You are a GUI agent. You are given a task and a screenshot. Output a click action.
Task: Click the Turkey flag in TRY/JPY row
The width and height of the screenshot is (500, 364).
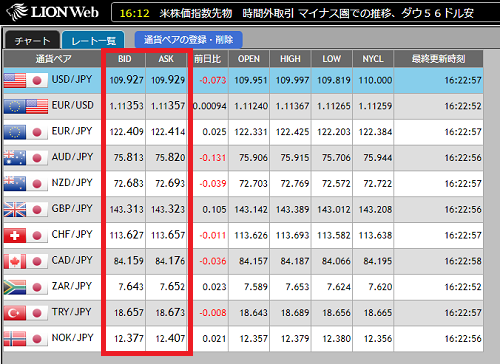[15, 313]
